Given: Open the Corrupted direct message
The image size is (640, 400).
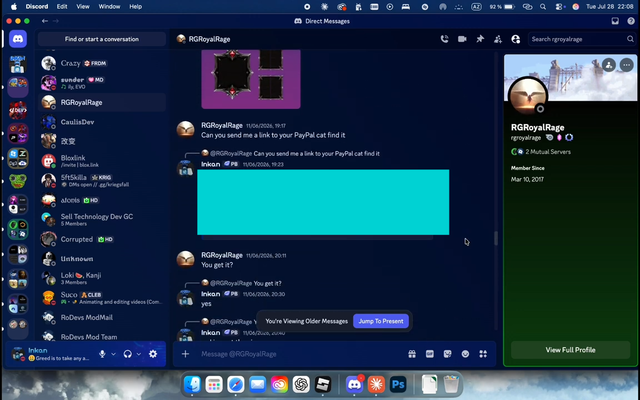Looking at the screenshot, I should coord(102,239).
